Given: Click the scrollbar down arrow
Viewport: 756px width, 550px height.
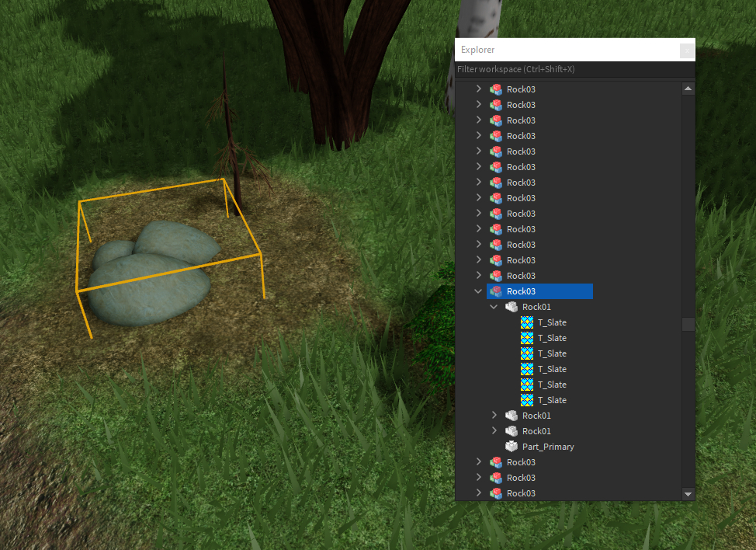Looking at the screenshot, I should [x=688, y=493].
